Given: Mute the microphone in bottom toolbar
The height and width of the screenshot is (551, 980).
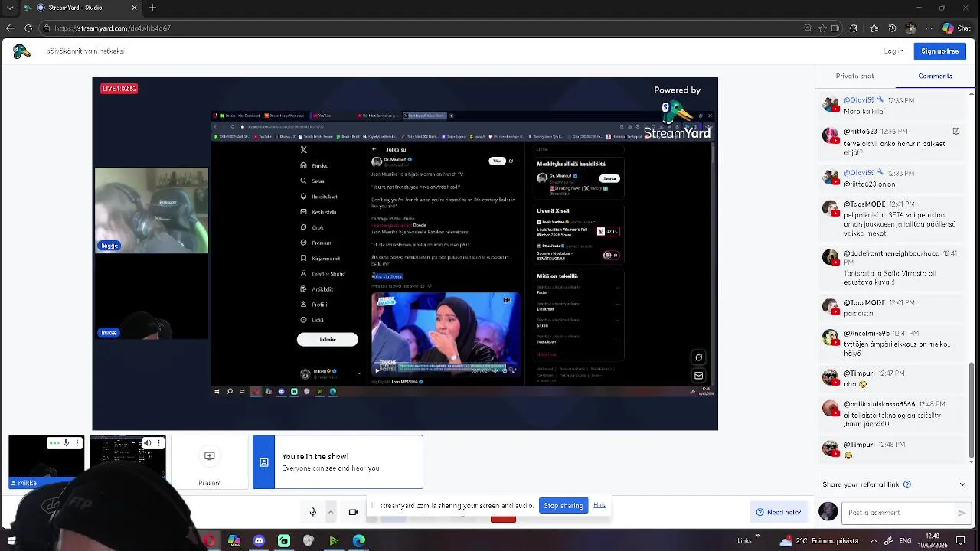Looking at the screenshot, I should pyautogui.click(x=312, y=512).
